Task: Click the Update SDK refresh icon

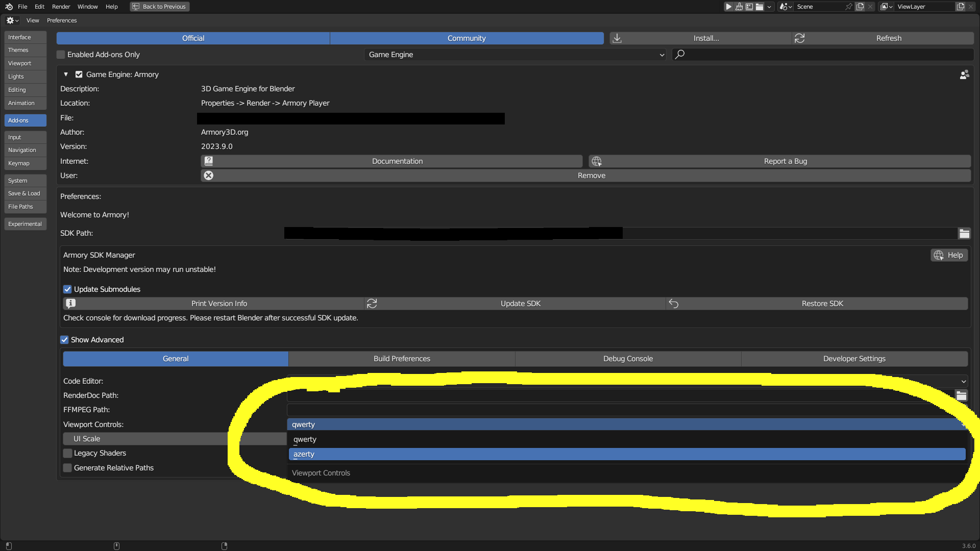Action: 372,304
